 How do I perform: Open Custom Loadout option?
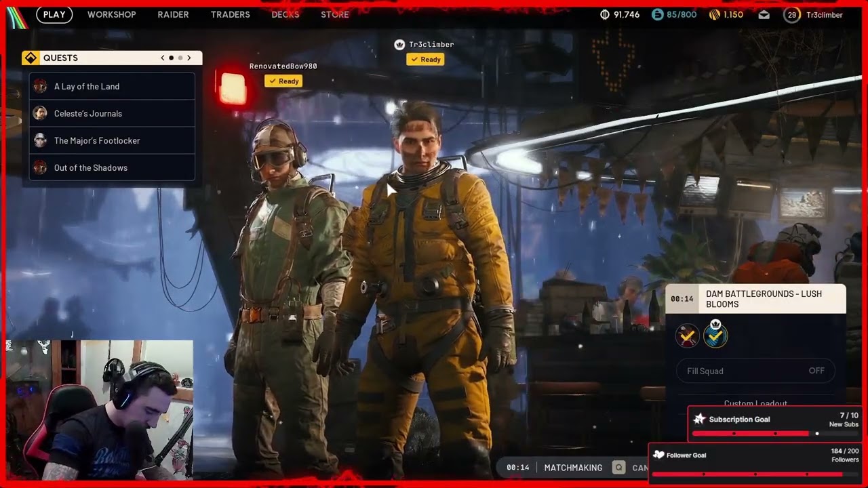(755, 403)
